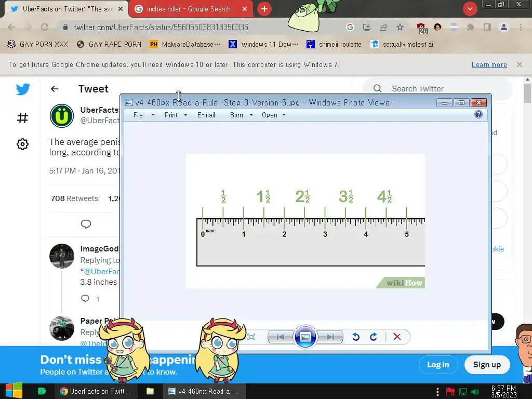Screen dimensions: 532x399
Task: Open a new Chrome tab with plus button
Action: pyautogui.click(x=264, y=9)
